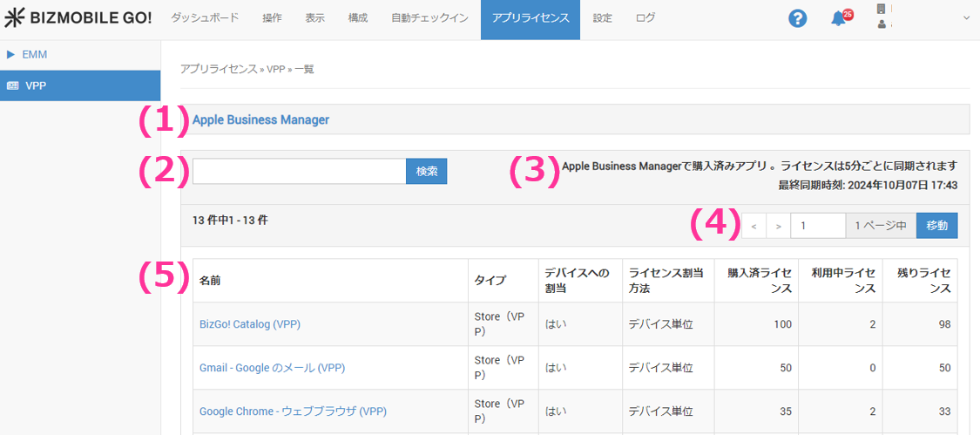The height and width of the screenshot is (435, 980).
Task: Select VPP in the sidebar
Action: [36, 85]
